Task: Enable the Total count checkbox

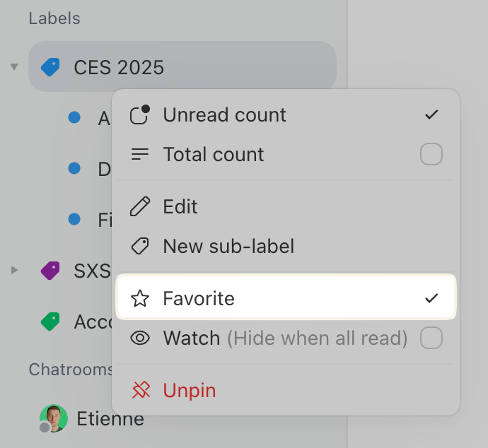Action: [431, 154]
